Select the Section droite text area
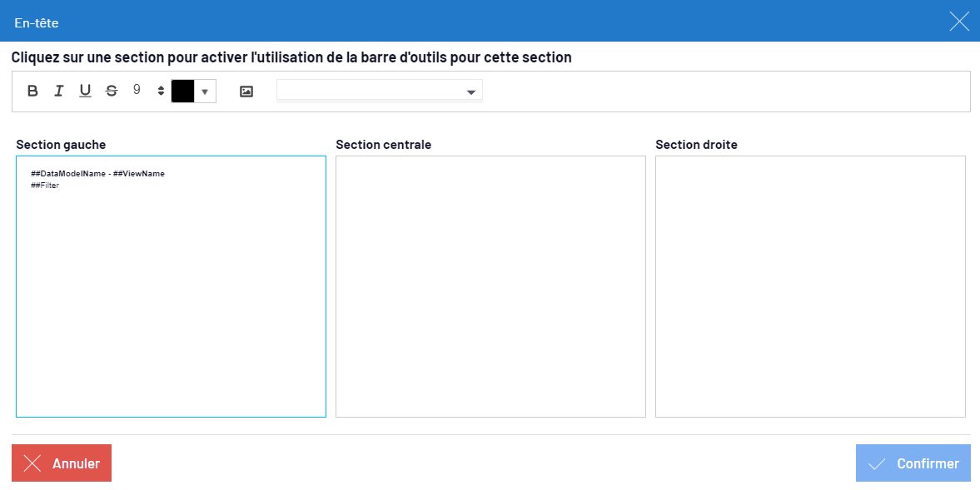Image resolution: width=980 pixels, height=490 pixels. pyautogui.click(x=810, y=286)
